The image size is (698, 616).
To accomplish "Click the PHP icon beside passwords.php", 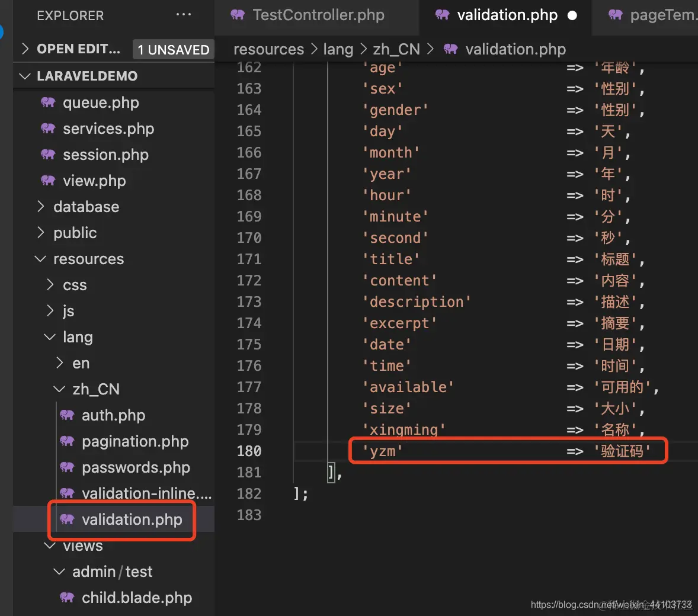I will pyautogui.click(x=67, y=467).
